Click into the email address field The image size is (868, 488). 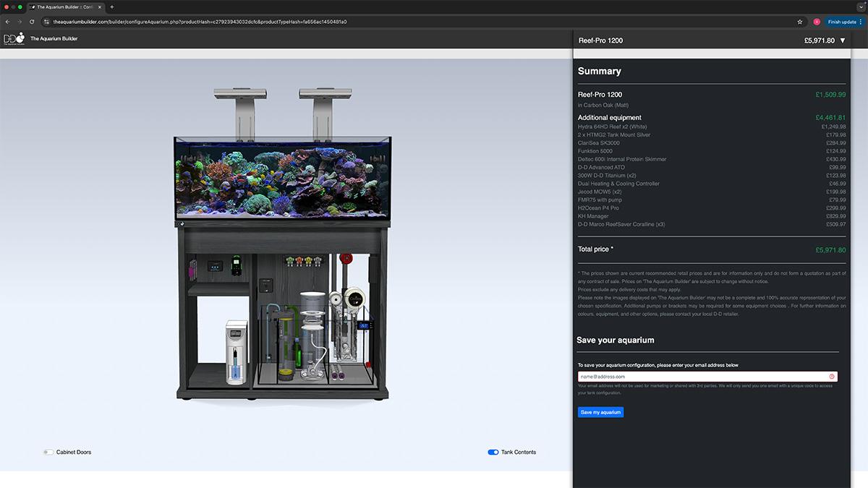[702, 377]
